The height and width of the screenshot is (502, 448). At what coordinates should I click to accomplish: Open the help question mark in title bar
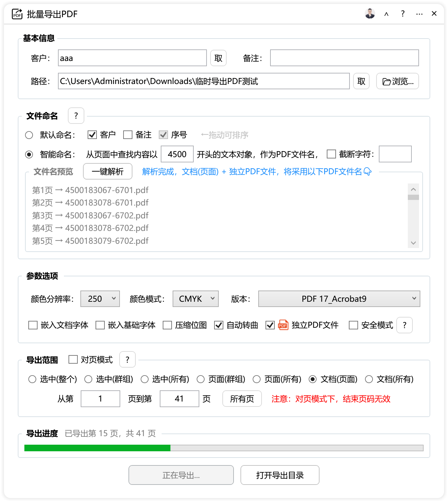(403, 14)
